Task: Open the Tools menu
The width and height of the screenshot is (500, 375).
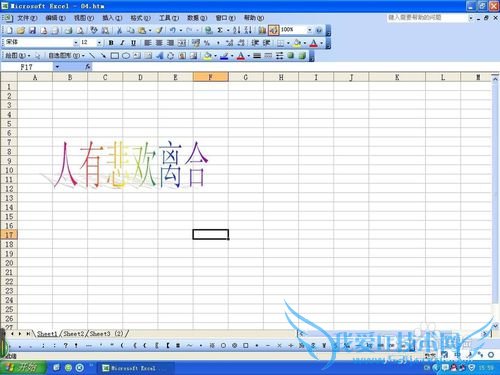Action: pos(169,18)
